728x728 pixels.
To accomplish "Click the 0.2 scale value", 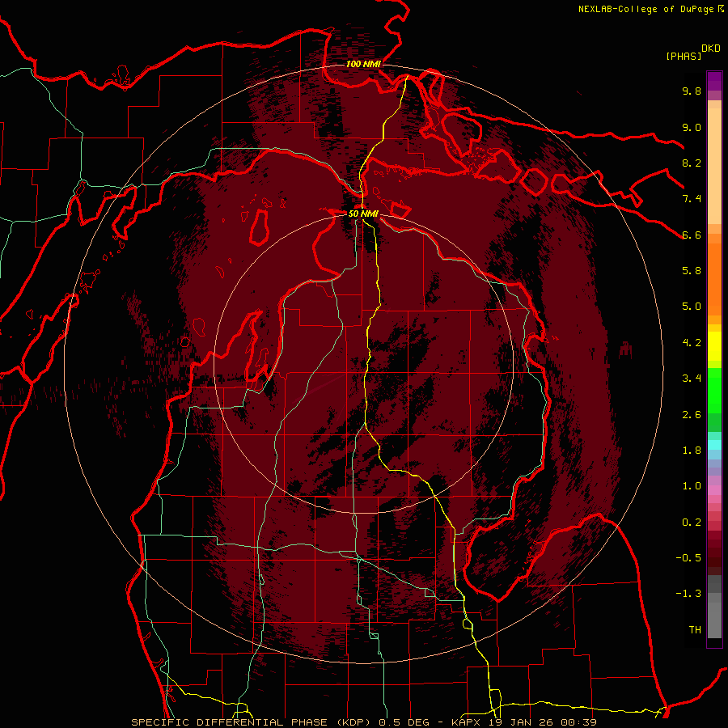I will 692,523.
